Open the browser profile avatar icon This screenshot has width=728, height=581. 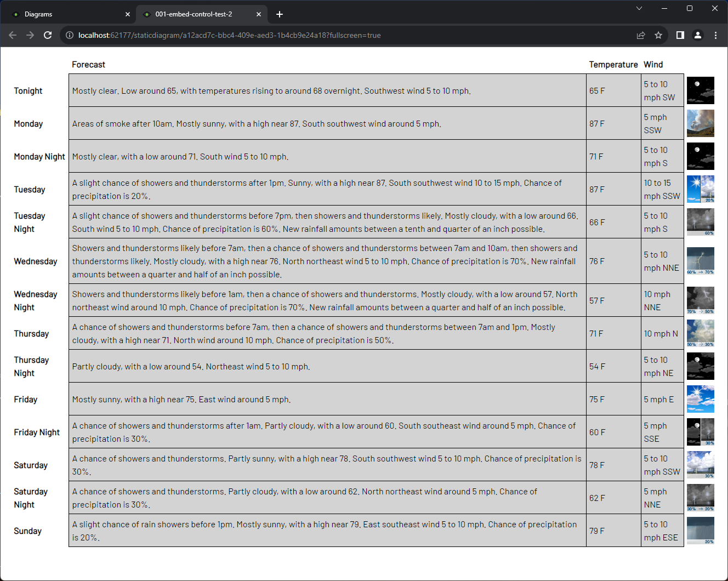coord(697,35)
